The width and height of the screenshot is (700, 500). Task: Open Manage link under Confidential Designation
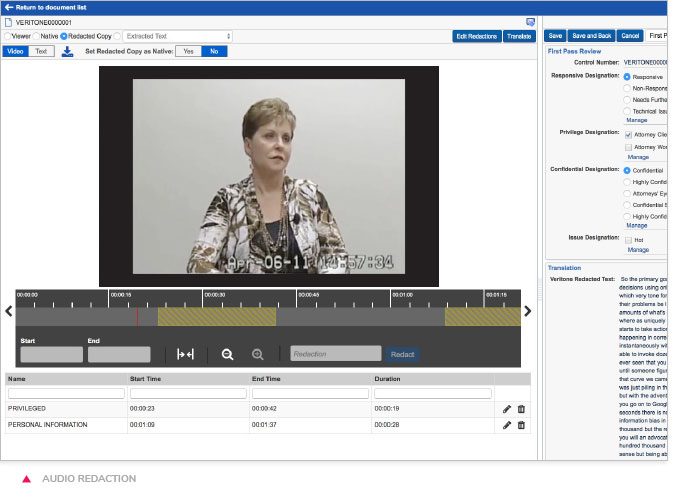637,225
